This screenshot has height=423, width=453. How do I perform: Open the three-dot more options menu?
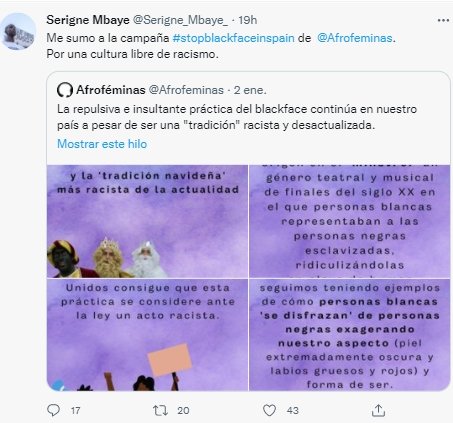[x=443, y=21]
